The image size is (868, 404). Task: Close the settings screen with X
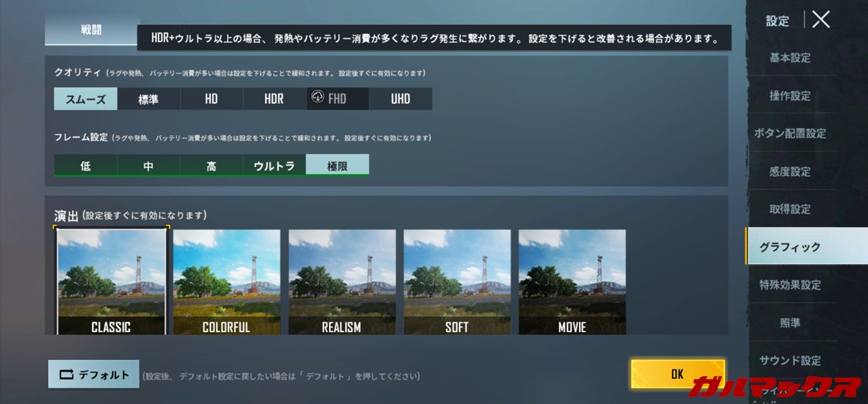[x=821, y=20]
